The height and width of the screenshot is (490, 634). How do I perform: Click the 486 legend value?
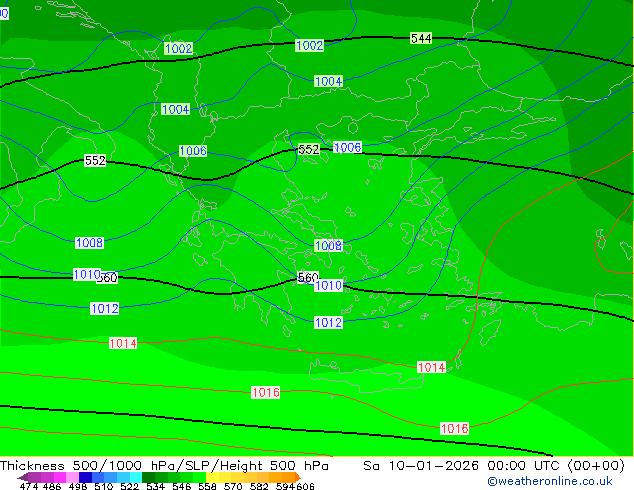(52, 486)
